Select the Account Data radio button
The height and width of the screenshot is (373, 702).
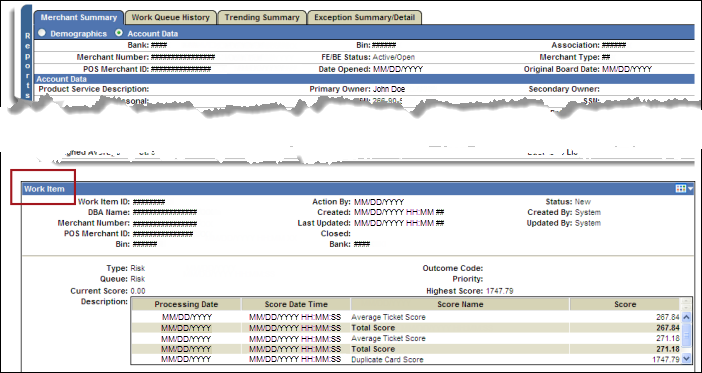coord(119,33)
